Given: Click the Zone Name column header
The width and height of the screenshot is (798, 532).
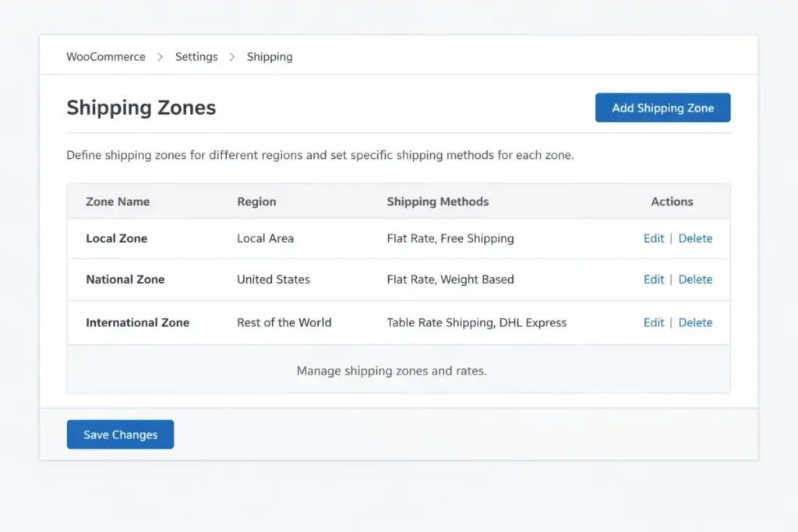Looking at the screenshot, I should click(x=118, y=202).
